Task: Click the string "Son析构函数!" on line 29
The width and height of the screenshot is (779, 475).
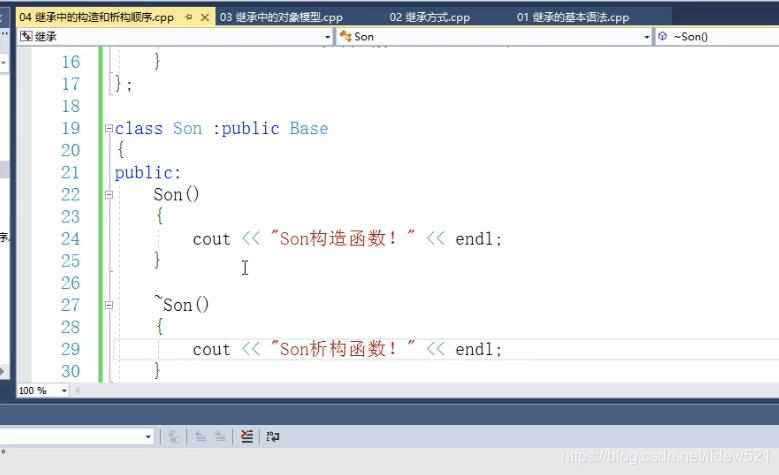Action: [x=342, y=349]
